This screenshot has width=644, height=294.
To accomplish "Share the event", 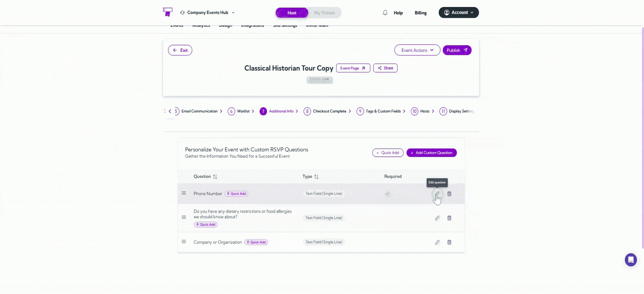I will click(385, 68).
